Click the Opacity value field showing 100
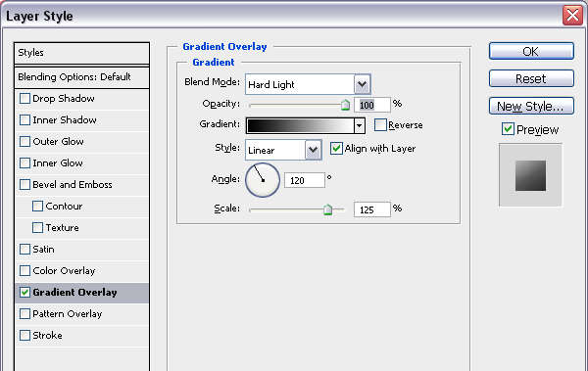 (372, 105)
